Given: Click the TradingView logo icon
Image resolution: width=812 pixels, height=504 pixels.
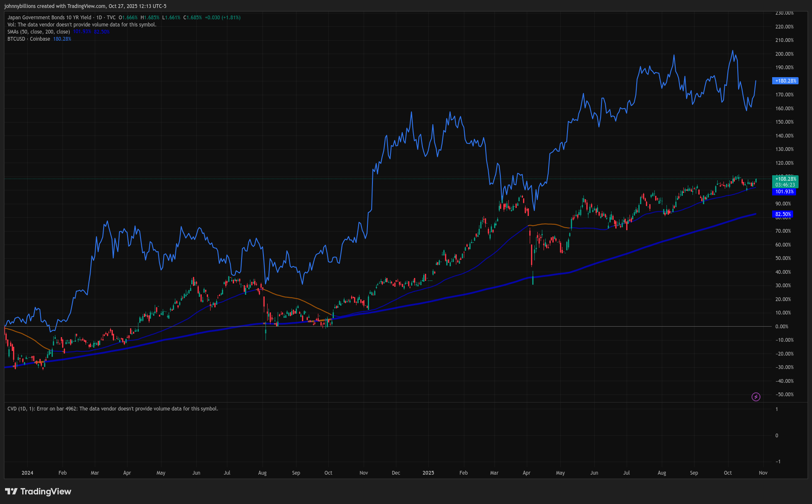Looking at the screenshot, I should point(11,491).
